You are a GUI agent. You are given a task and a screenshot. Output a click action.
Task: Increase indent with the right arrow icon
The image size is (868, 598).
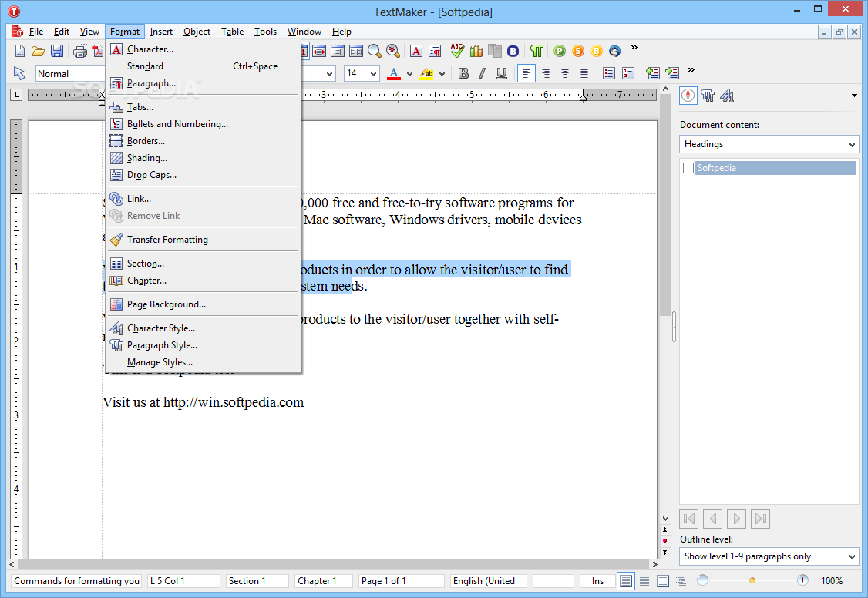673,73
